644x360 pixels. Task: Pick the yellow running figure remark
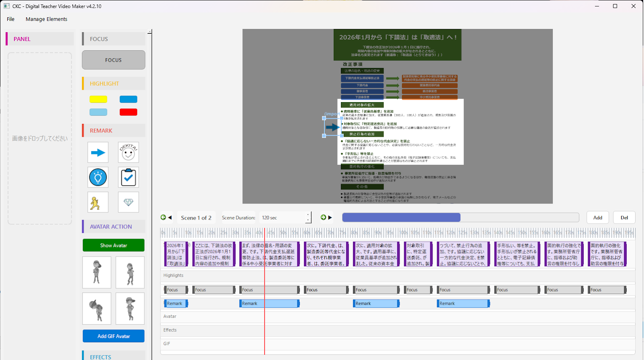[98, 202]
